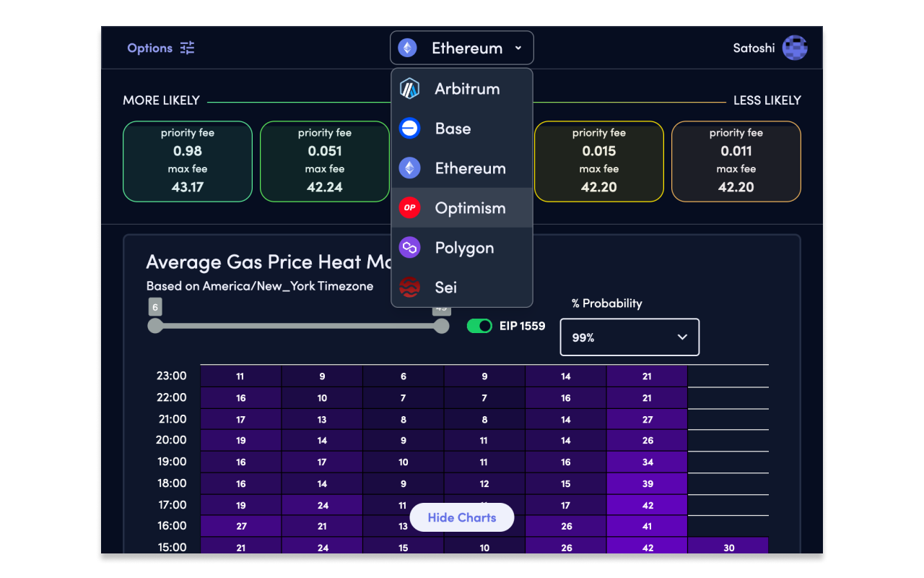The height and width of the screenshot is (578, 924).
Task: Select Base from network list
Action: click(462, 129)
